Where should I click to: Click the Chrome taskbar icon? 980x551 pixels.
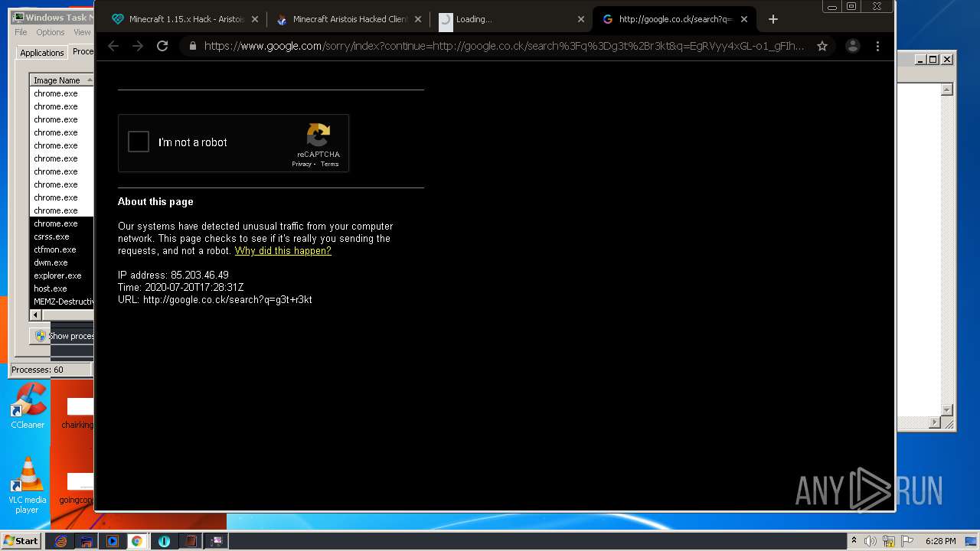136,541
